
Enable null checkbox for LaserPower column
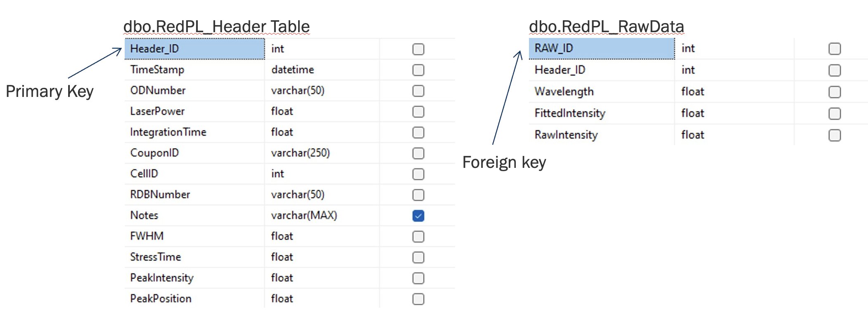pos(418,112)
